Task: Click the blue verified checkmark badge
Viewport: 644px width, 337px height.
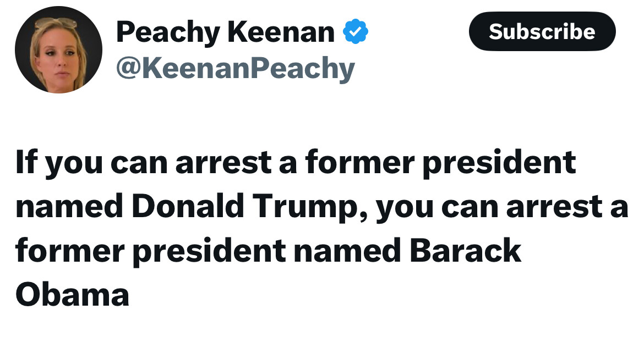Action: point(356,32)
